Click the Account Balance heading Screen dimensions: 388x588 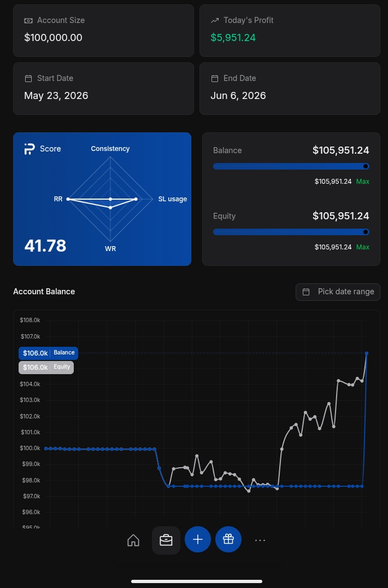[44, 292]
